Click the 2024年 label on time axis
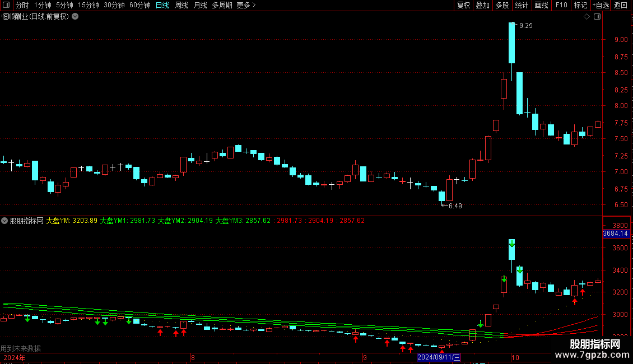This screenshot has height=364, width=633. (x=14, y=357)
